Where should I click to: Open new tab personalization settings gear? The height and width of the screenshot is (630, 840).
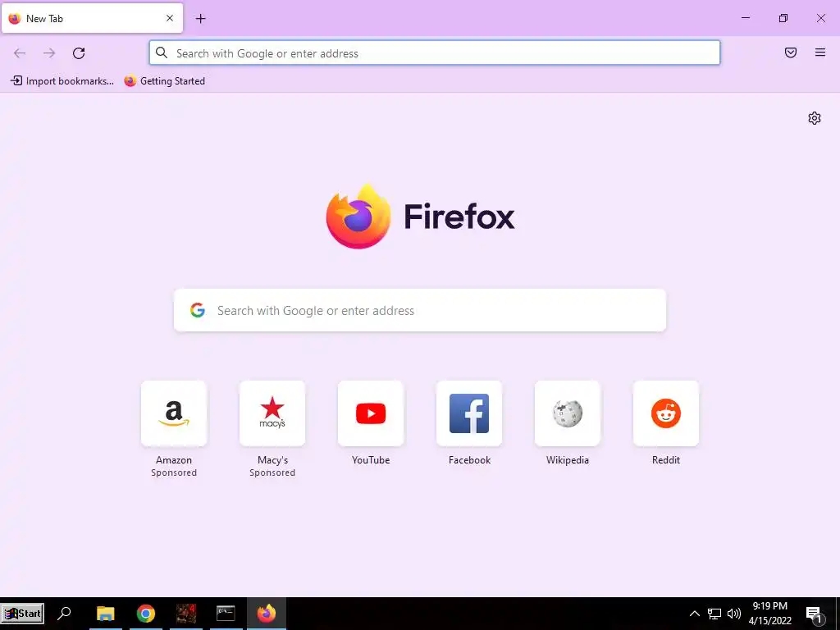815,118
